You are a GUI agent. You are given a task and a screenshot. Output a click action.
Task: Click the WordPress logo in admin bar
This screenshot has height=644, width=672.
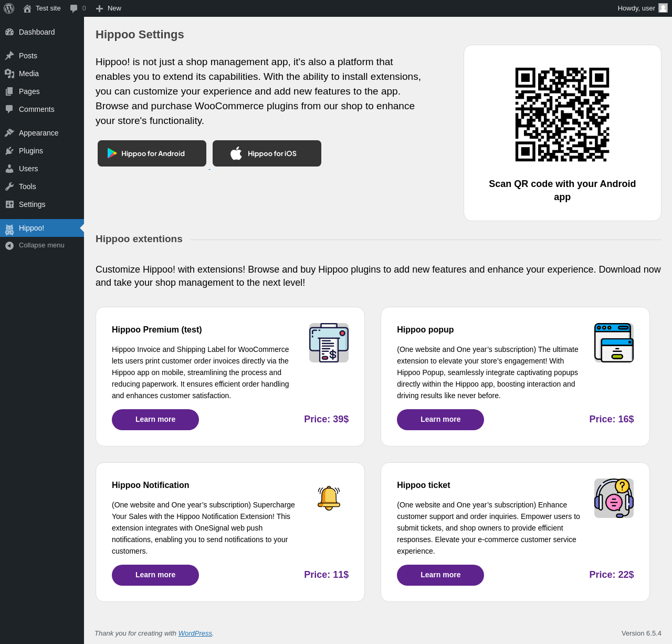tap(9, 8)
